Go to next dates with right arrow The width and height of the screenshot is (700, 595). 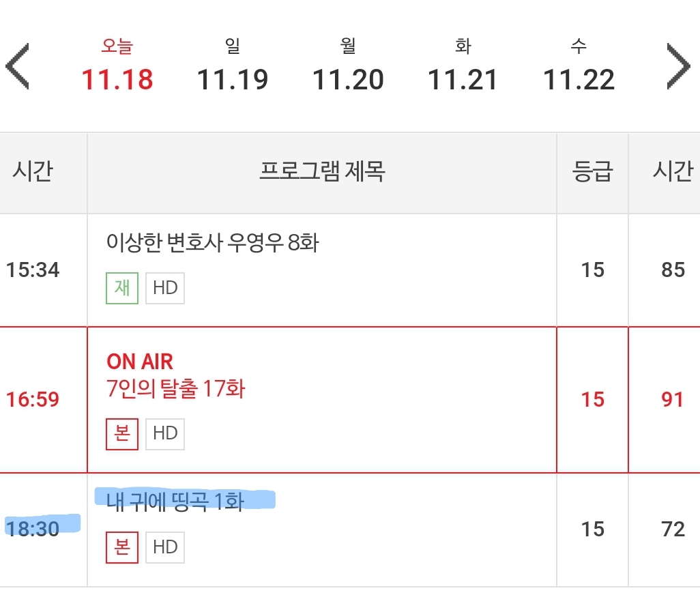pyautogui.click(x=678, y=66)
